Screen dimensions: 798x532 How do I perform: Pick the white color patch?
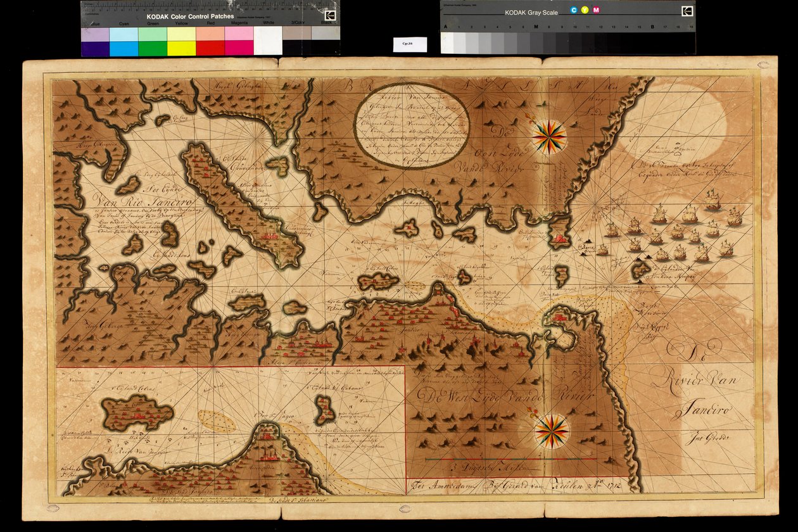pyautogui.click(x=268, y=41)
